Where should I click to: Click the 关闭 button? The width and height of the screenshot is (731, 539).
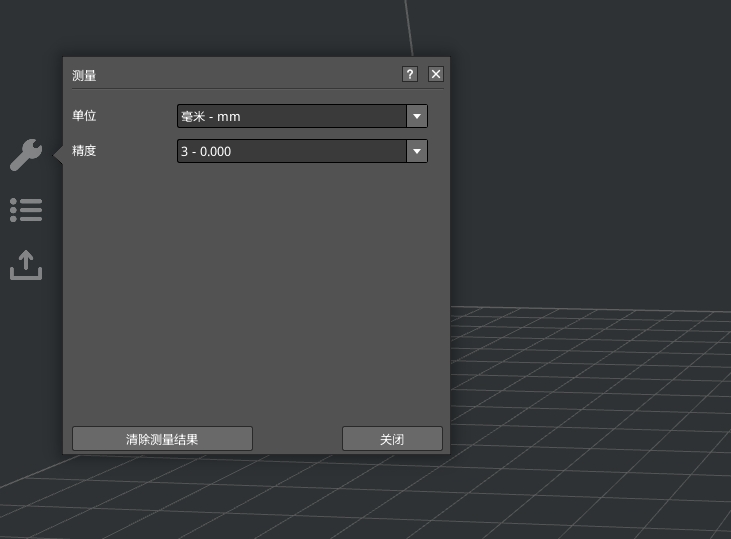pyautogui.click(x=392, y=439)
